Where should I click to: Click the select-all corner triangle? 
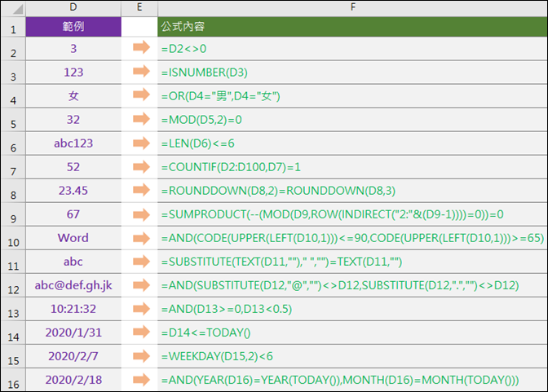click(x=18, y=9)
